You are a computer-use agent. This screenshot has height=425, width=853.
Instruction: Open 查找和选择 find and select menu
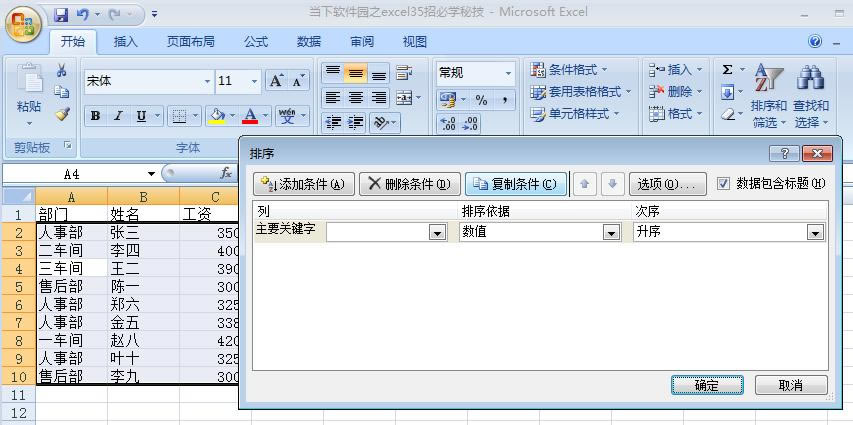click(x=811, y=95)
